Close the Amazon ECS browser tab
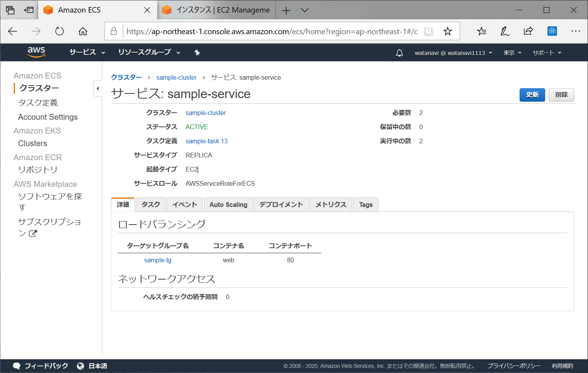Screen dimensions: 588x373 point(147,10)
